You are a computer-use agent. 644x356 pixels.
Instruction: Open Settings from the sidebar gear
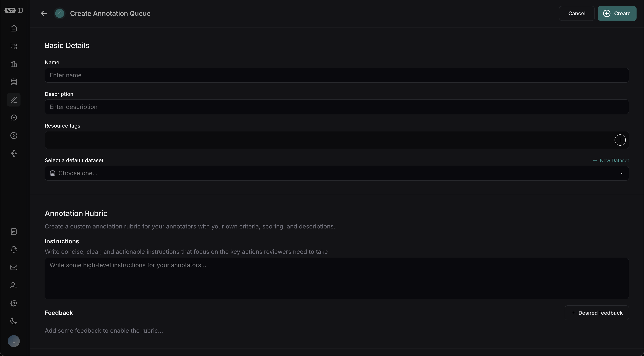pos(13,303)
